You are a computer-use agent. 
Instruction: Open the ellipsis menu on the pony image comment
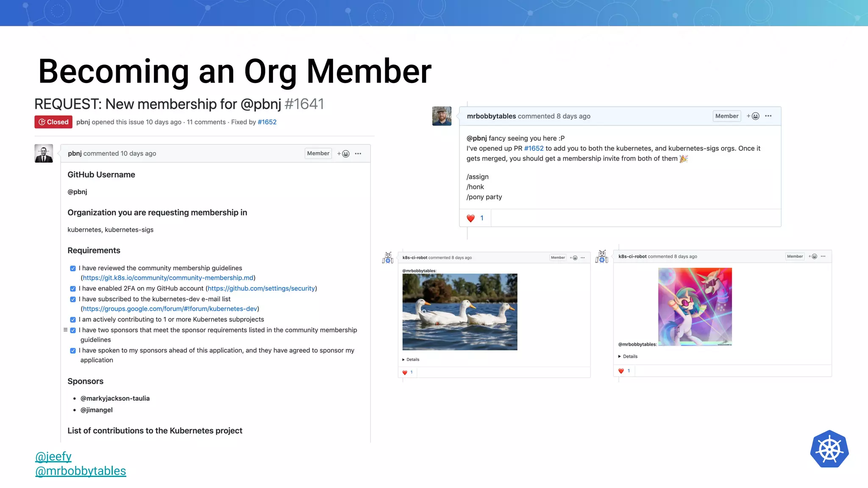coord(823,256)
